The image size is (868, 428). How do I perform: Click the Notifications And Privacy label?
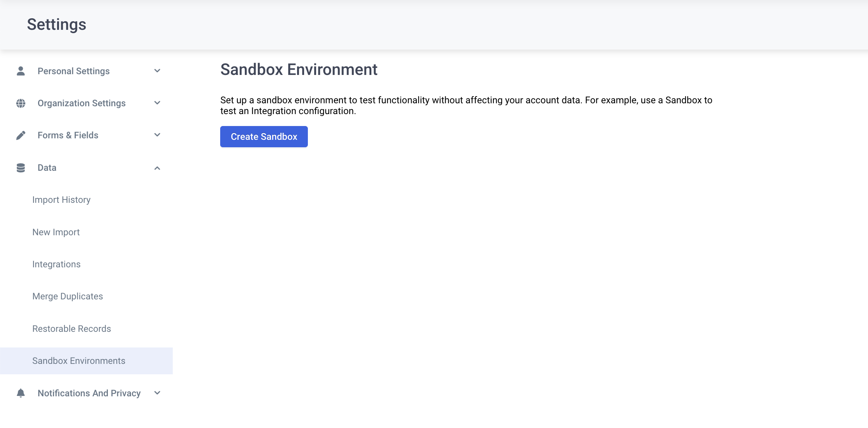click(89, 393)
